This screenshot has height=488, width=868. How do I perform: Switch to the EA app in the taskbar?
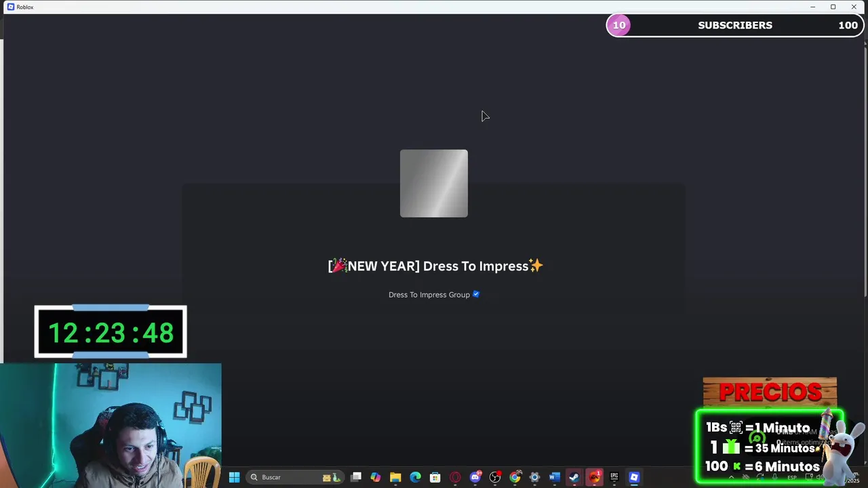click(594, 477)
